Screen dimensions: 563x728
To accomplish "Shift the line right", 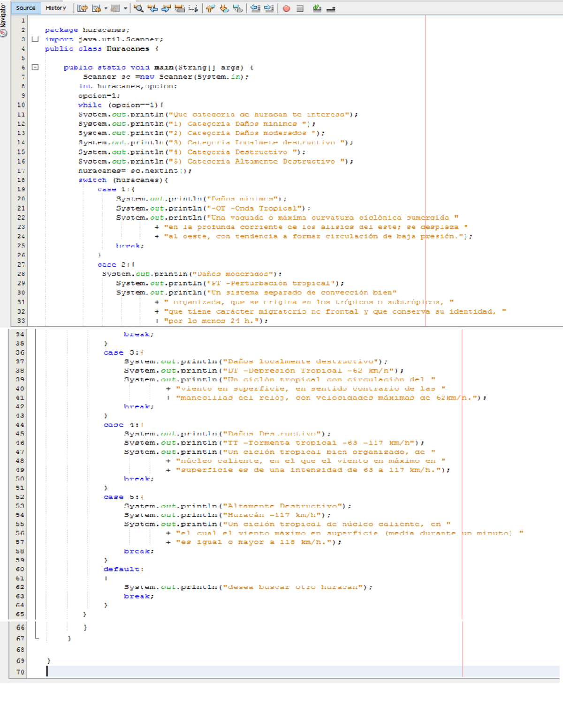I will (269, 8).
